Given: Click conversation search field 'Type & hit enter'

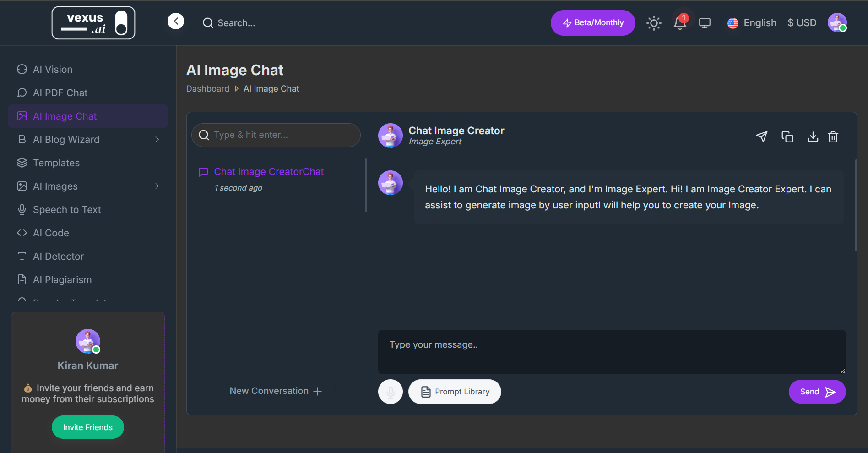Looking at the screenshot, I should coord(276,135).
